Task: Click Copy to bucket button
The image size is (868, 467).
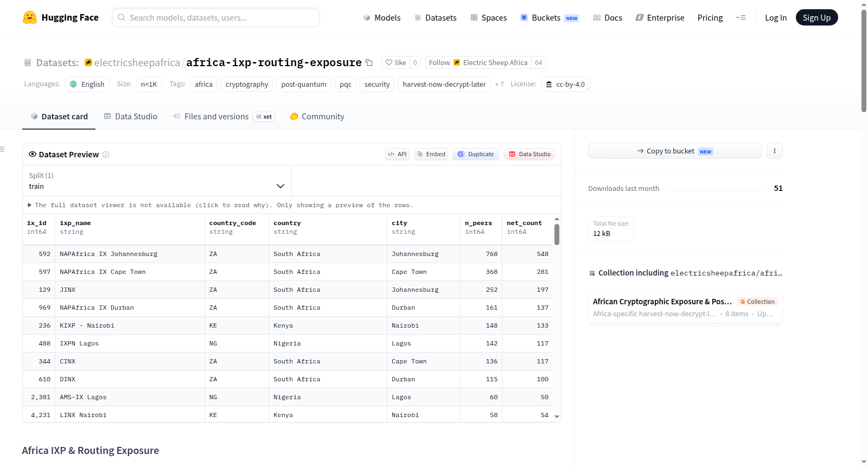Action: (675, 151)
